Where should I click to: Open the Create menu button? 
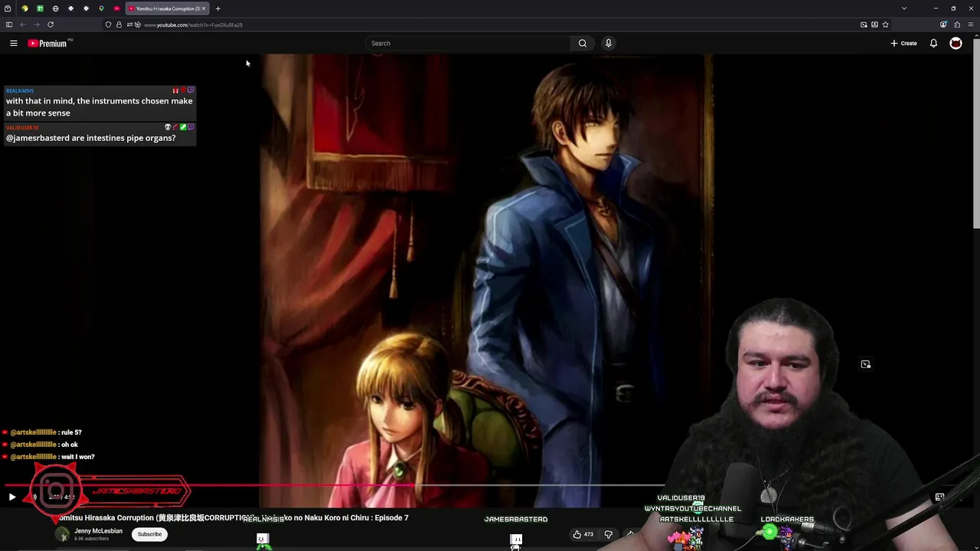(903, 44)
